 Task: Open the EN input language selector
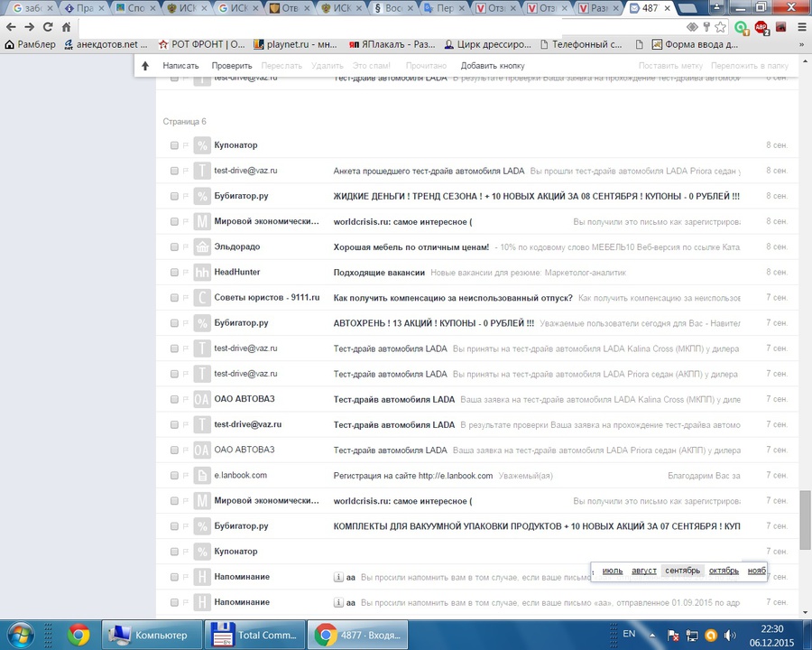click(x=629, y=634)
